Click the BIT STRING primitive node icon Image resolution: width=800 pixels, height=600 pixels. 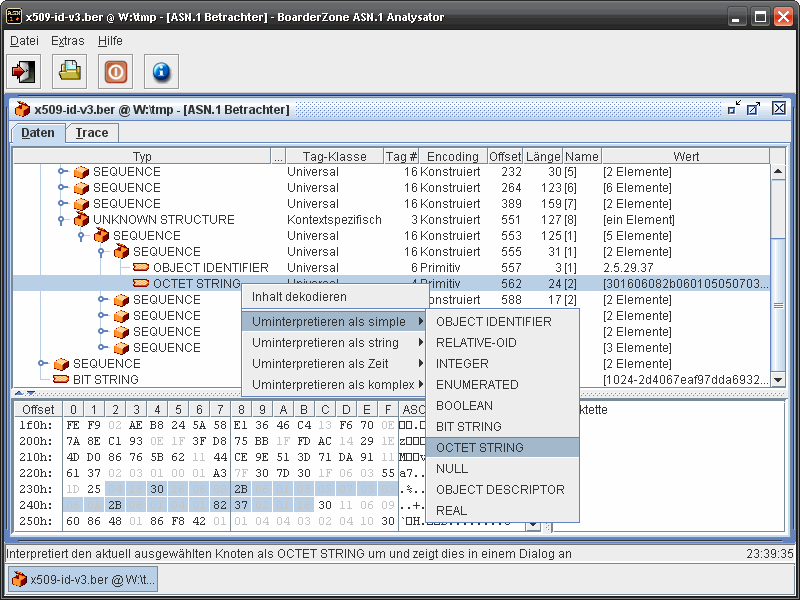coord(61,379)
